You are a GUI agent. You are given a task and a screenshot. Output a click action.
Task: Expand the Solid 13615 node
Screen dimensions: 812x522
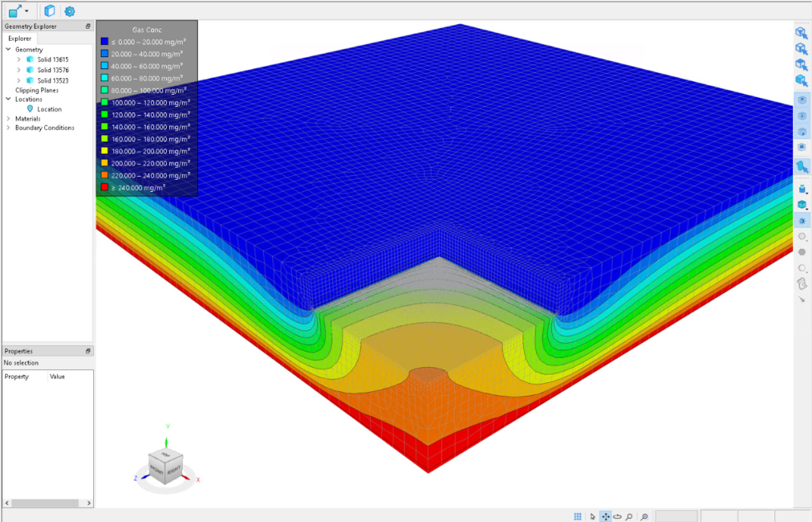[x=19, y=59]
